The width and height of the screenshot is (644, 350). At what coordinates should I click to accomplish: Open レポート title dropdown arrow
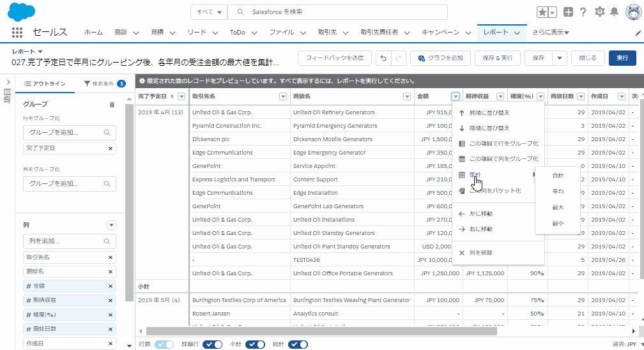(x=40, y=52)
